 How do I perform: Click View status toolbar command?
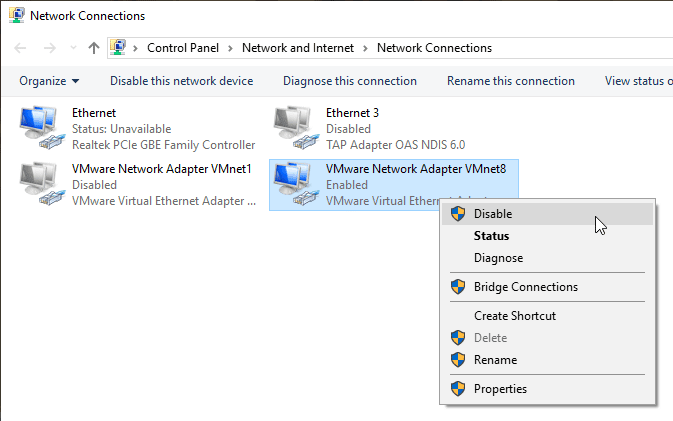click(x=639, y=81)
